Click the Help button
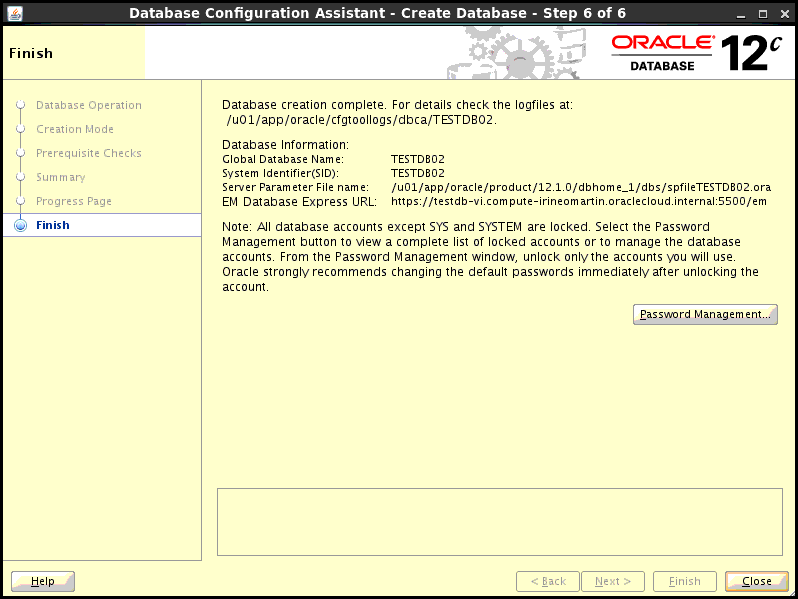Image resolution: width=798 pixels, height=599 pixels. click(43, 581)
